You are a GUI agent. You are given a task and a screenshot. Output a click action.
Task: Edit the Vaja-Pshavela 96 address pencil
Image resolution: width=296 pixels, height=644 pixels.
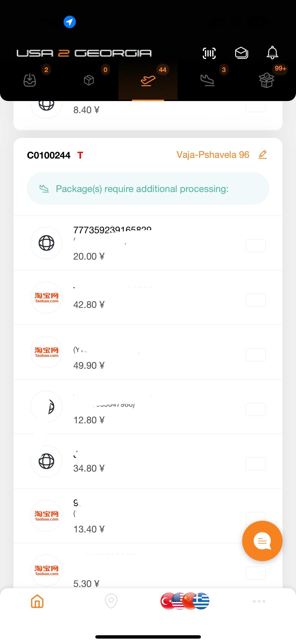click(263, 154)
